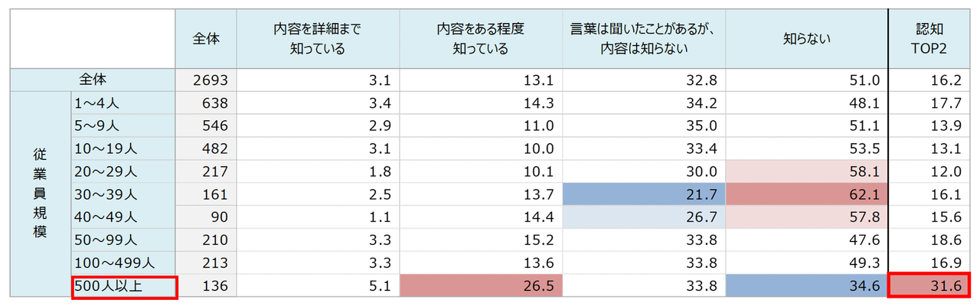This screenshot has height=306, width=980.
Task: Click the 16.2 cell in the 全体 row
Action: (x=929, y=80)
